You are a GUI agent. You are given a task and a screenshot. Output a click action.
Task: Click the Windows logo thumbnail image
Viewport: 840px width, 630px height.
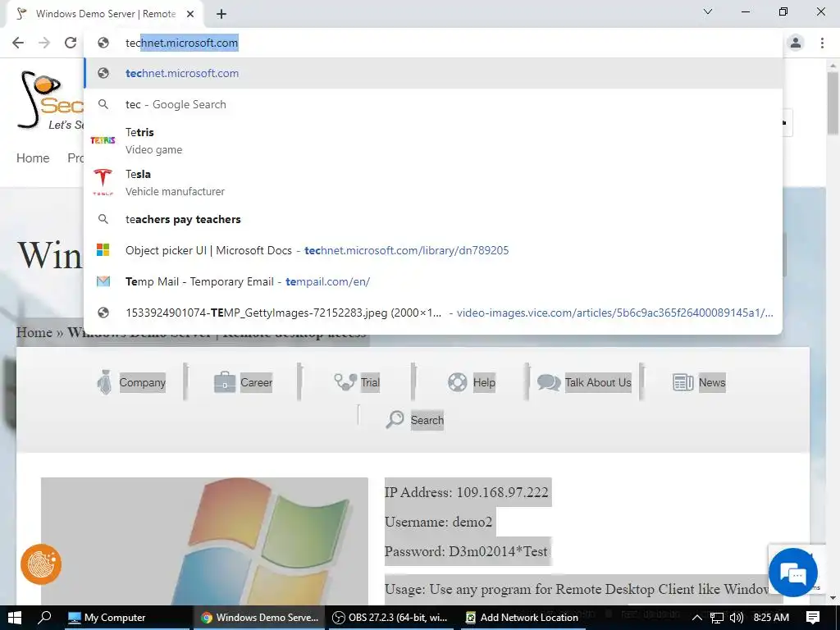click(x=204, y=541)
